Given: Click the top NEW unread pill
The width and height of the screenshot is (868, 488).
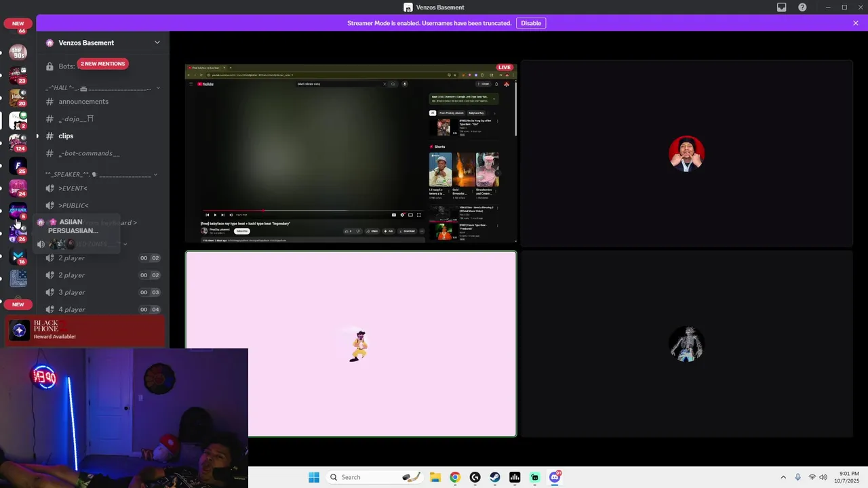Looking at the screenshot, I should pyautogui.click(x=18, y=23).
